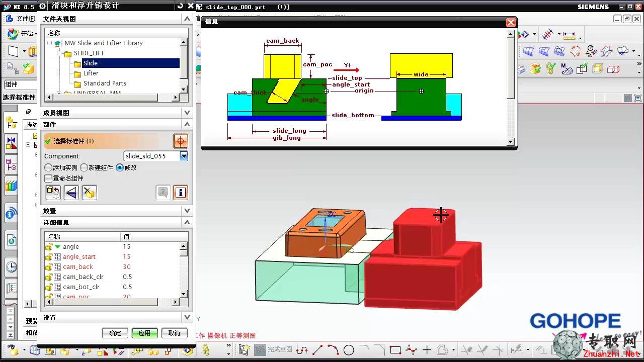The width and height of the screenshot is (644, 362).
Task: Click the measure distance ruler icon
Action: [x=569, y=35]
